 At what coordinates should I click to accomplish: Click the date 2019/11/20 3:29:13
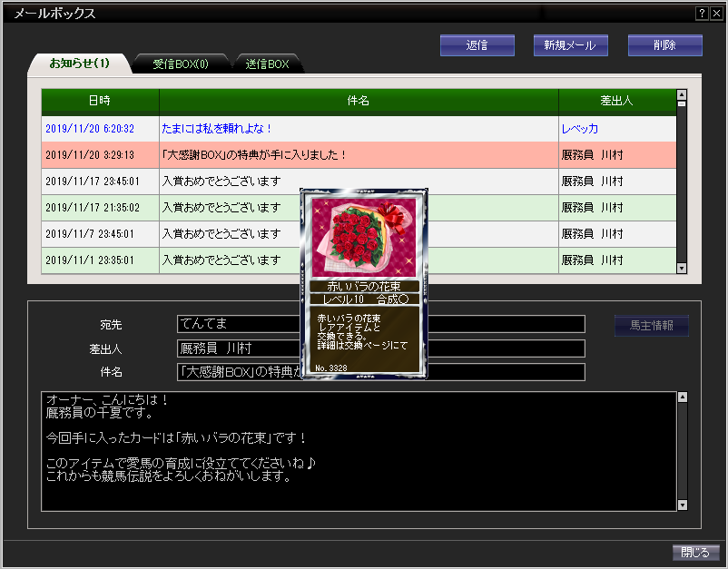click(90, 155)
